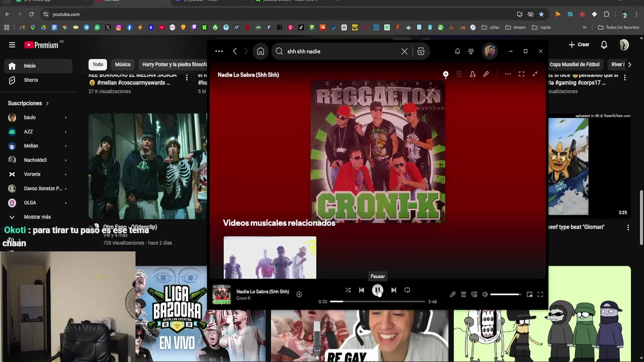The width and height of the screenshot is (644, 362).
Task: Open Shorts in YouTube sidebar
Action: [x=38, y=80]
